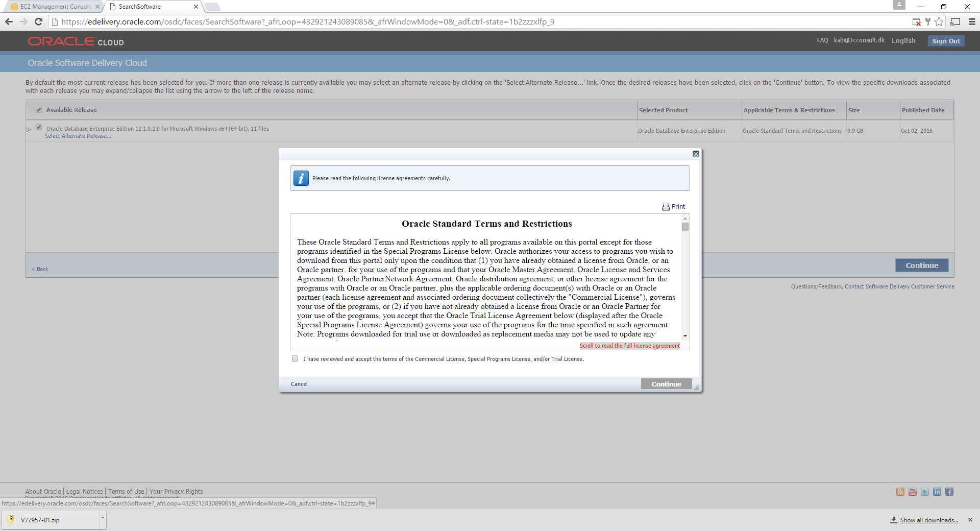980x531 pixels.
Task: Click the browser forward arrow
Action: pos(23,21)
